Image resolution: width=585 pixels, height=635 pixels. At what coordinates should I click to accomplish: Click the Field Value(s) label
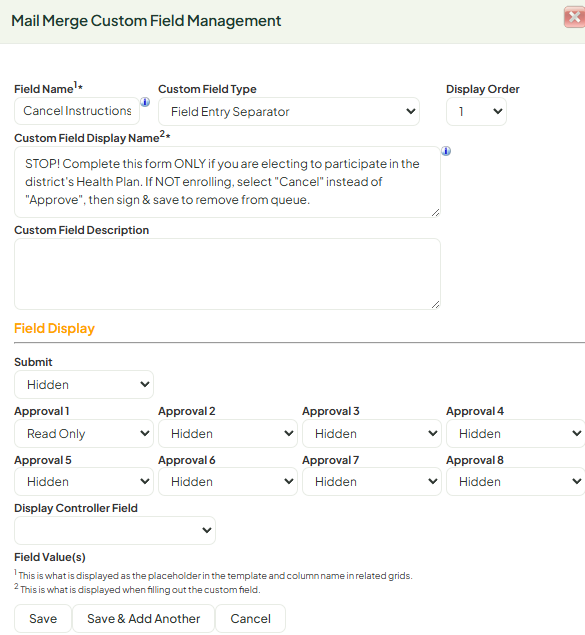(x=50, y=557)
